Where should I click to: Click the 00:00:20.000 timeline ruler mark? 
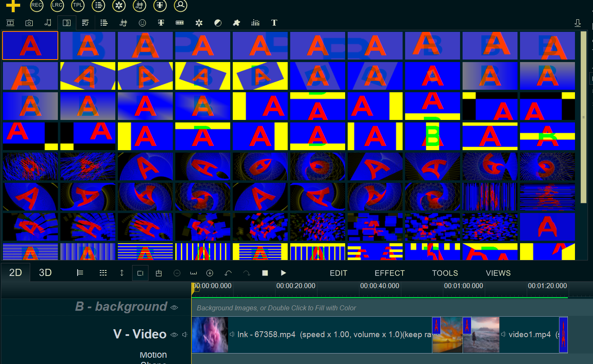coord(296,286)
